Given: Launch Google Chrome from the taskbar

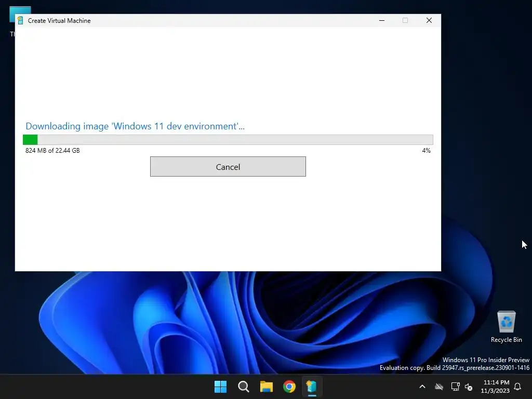Looking at the screenshot, I should click(289, 387).
